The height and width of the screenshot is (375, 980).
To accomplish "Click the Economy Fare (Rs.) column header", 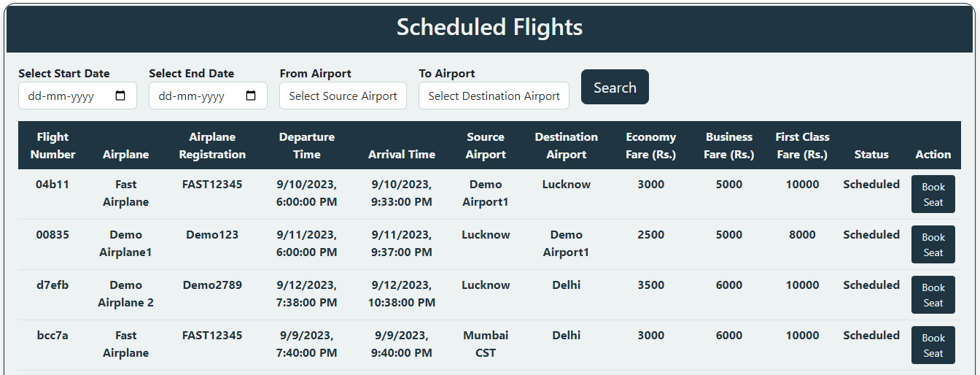I will point(650,145).
